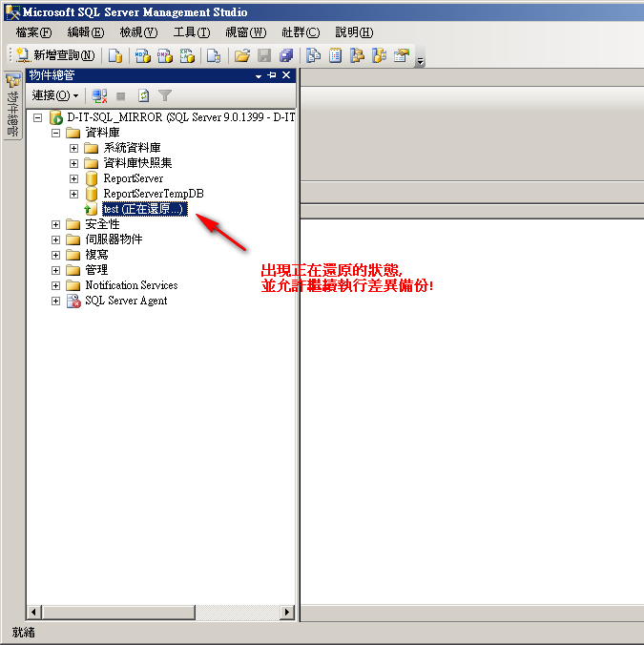
Task: Click the Database Engine Query icon
Action: (115, 55)
